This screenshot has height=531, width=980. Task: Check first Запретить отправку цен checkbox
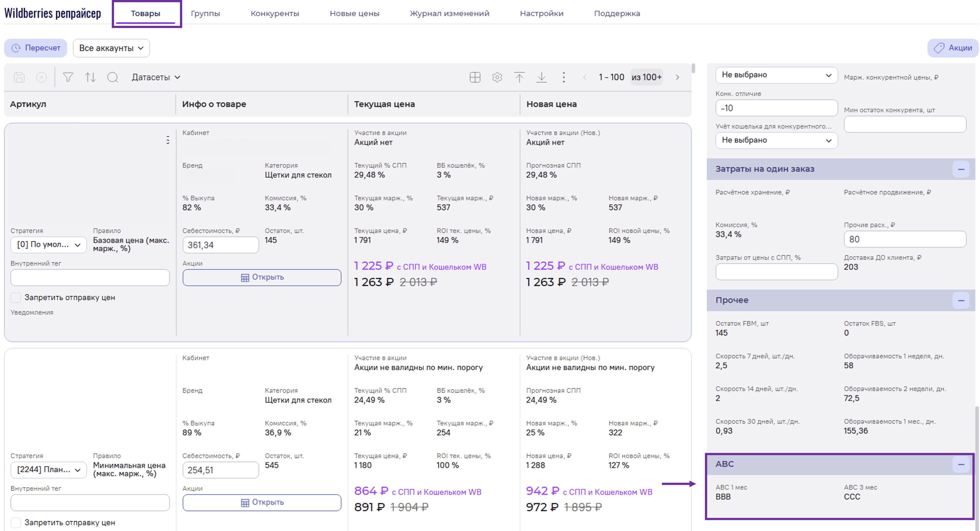pos(16,298)
